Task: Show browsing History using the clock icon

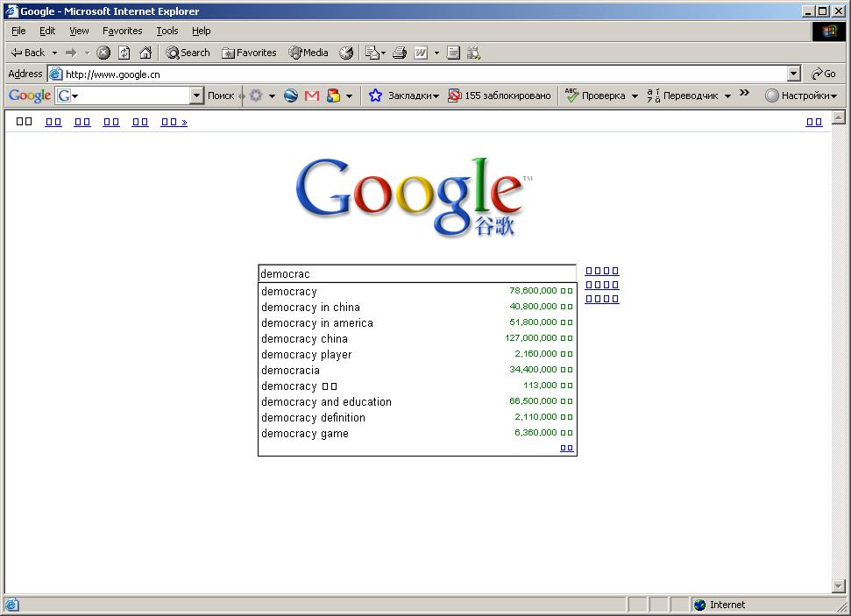Action: [346, 53]
